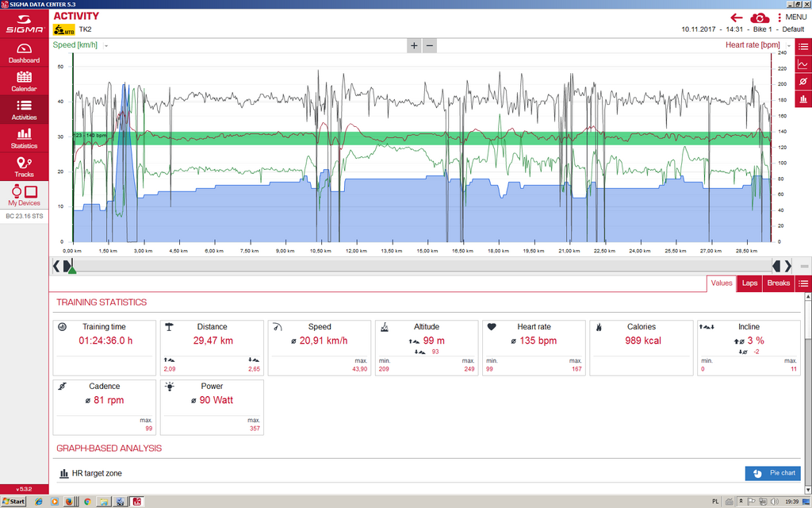Click the average symbol icon beside the chart
This screenshot has height=508, width=812.
(802, 82)
